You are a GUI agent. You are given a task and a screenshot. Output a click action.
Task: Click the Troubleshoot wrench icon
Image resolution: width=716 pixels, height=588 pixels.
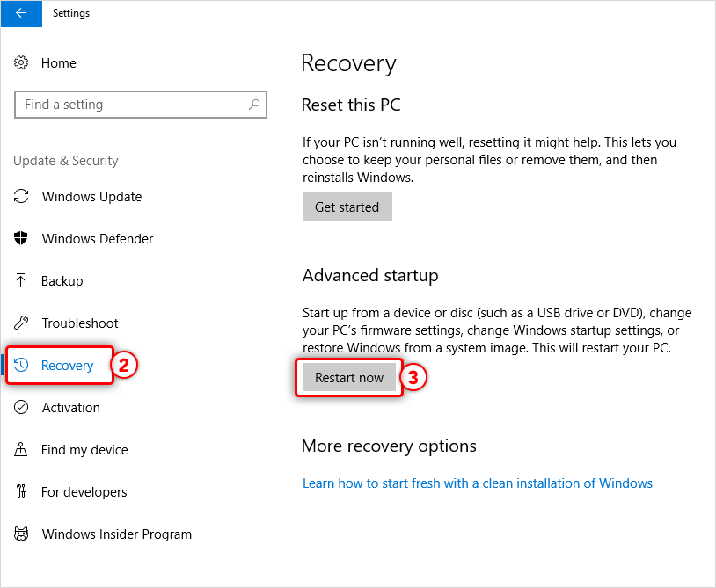point(22,323)
